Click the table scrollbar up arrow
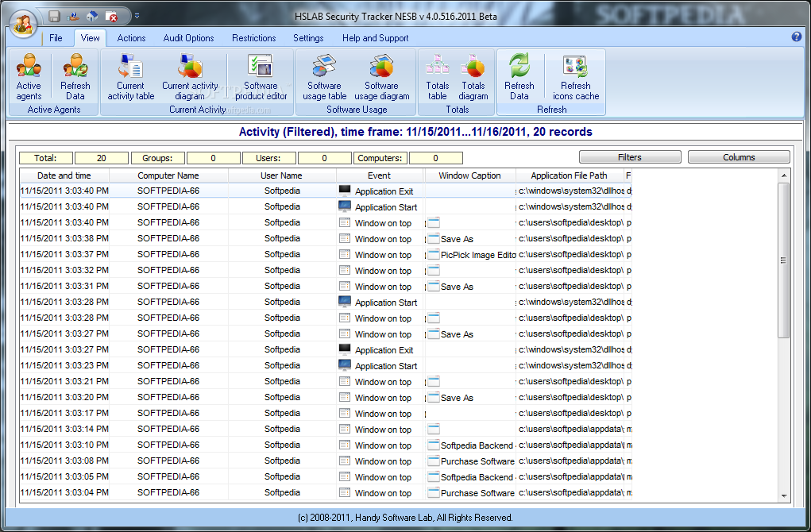Viewport: 811px width, 532px height. tap(783, 175)
